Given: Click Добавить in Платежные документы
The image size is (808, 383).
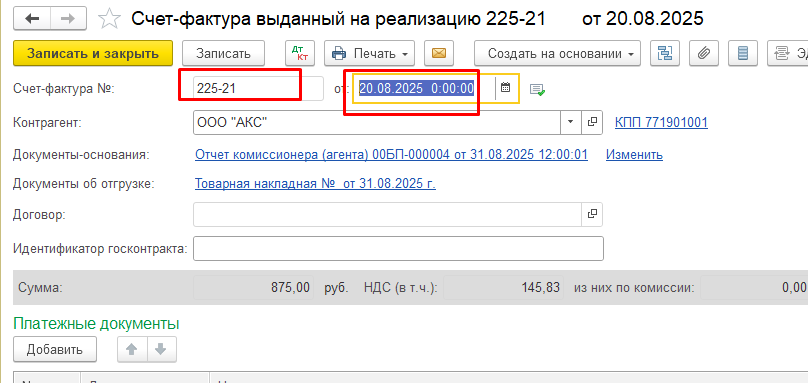Looking at the screenshot, I should pyautogui.click(x=55, y=349).
